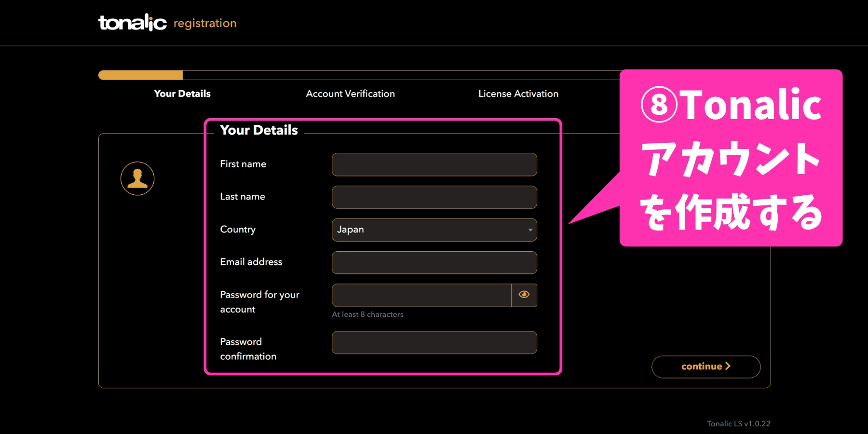Click the continue arrow chevron
Screen dimensions: 868x434
[728, 366]
